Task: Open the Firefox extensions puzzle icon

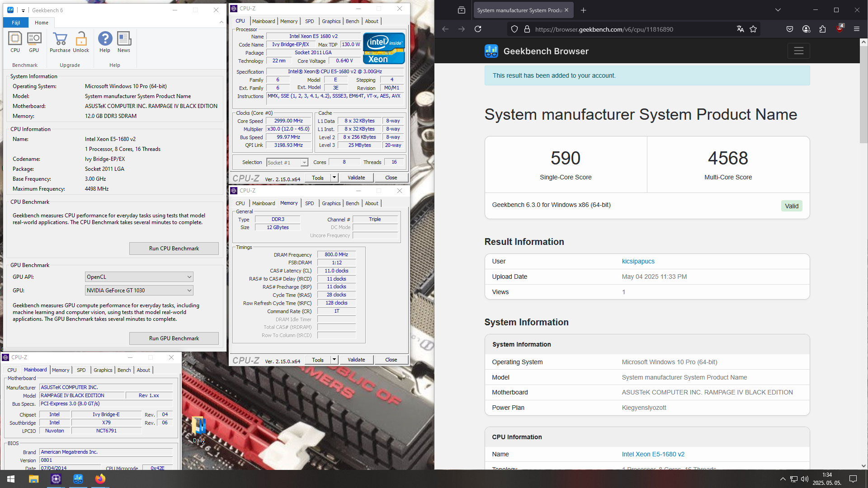Action: coord(822,29)
